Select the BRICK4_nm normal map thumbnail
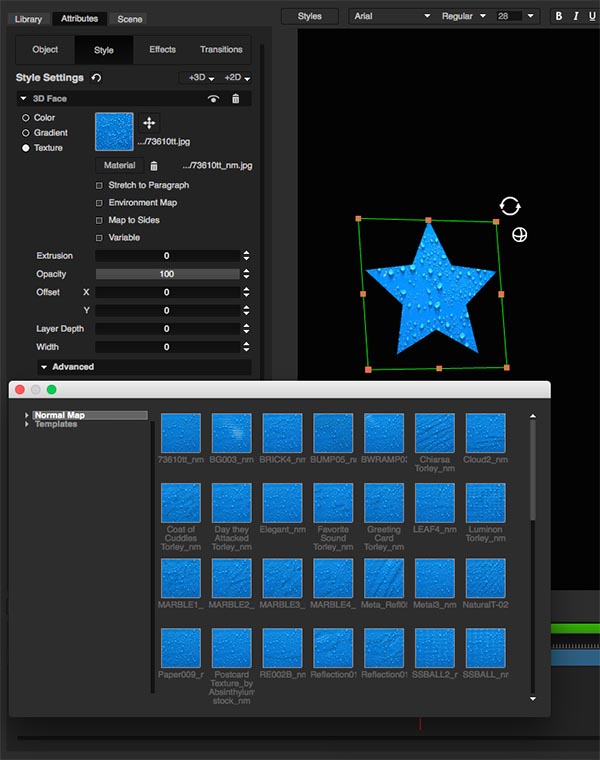The width and height of the screenshot is (600, 760). [x=282, y=434]
